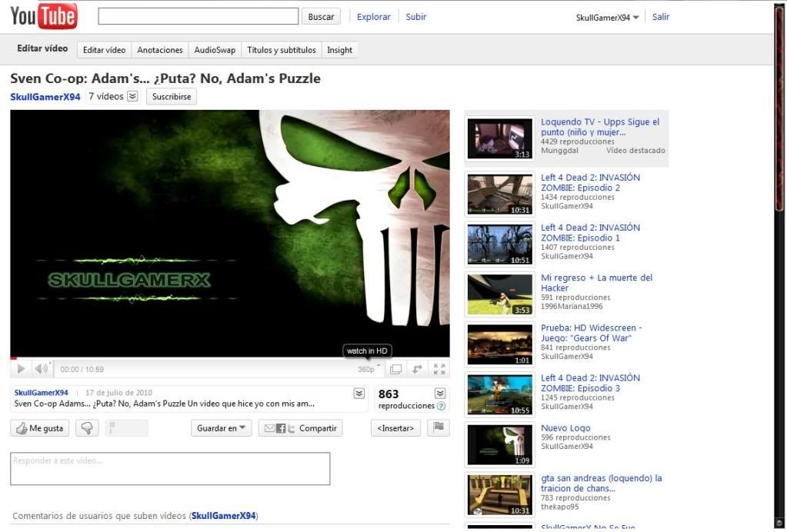Open the Nuevo Logo video thumbnail
This screenshot has width=787, height=532.
tap(500, 445)
